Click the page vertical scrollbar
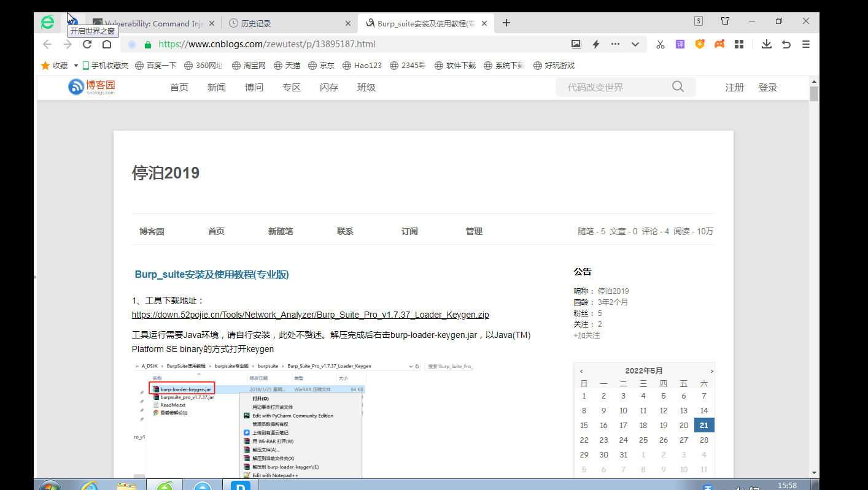This screenshot has width=868, height=490. (815, 276)
